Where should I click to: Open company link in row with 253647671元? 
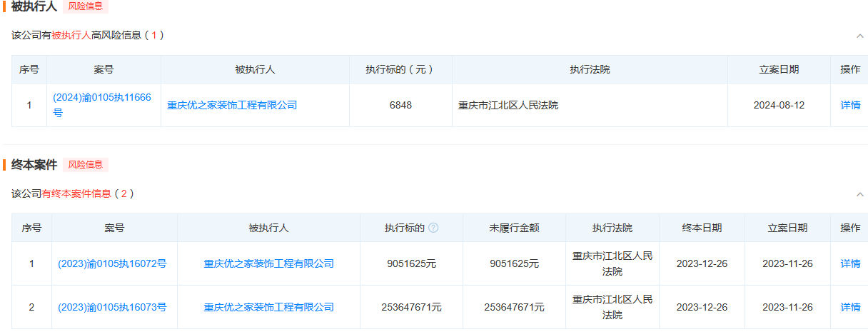[269, 307]
